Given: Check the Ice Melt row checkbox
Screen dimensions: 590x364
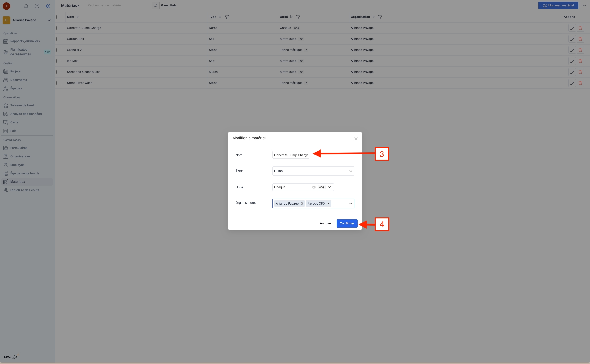Looking at the screenshot, I should pos(58,61).
